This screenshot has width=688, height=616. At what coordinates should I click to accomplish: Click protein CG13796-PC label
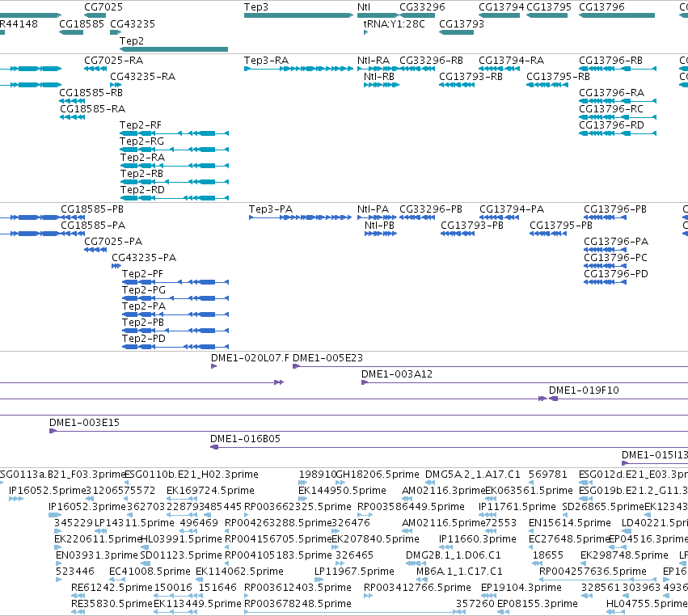[615, 258]
